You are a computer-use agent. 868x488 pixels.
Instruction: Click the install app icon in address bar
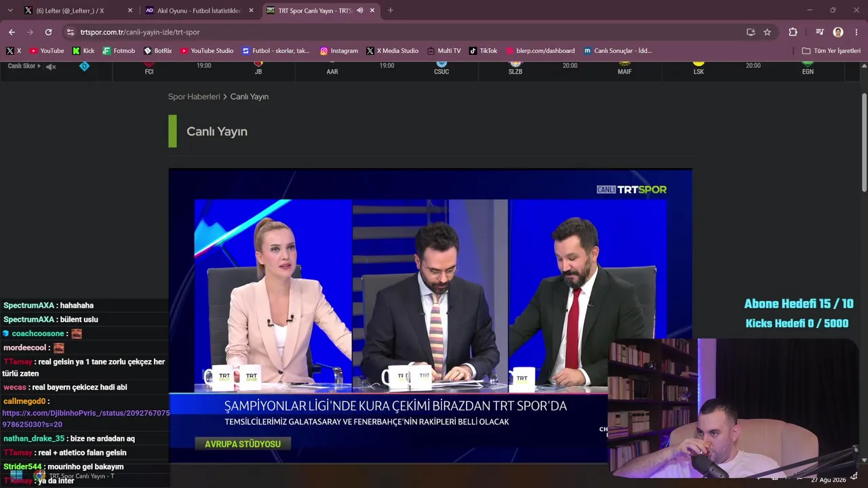coord(751,32)
